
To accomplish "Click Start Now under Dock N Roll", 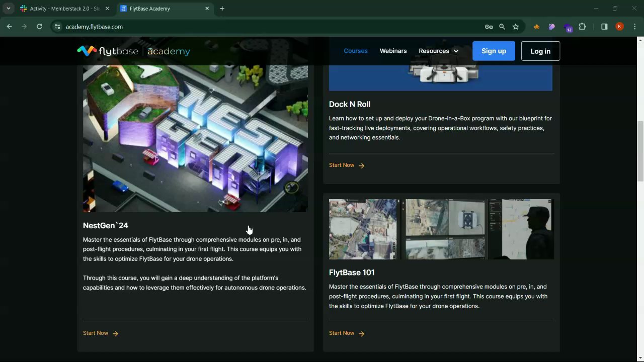I will click(342, 165).
